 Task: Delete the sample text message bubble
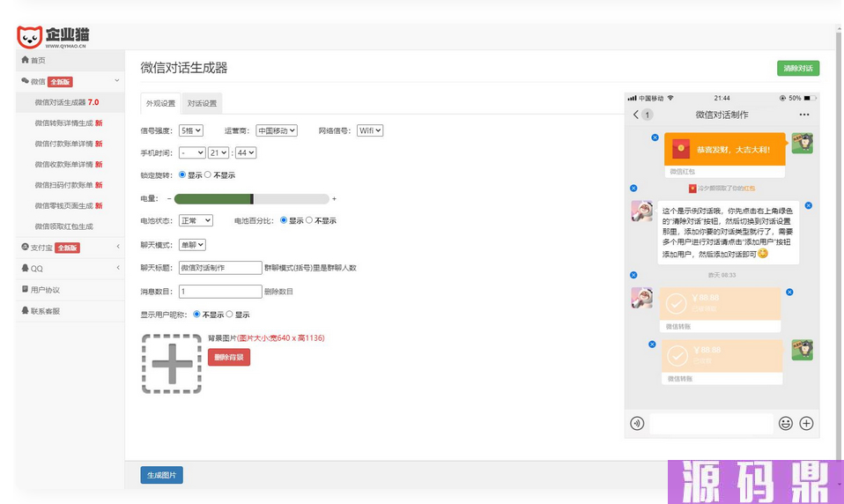tap(809, 205)
